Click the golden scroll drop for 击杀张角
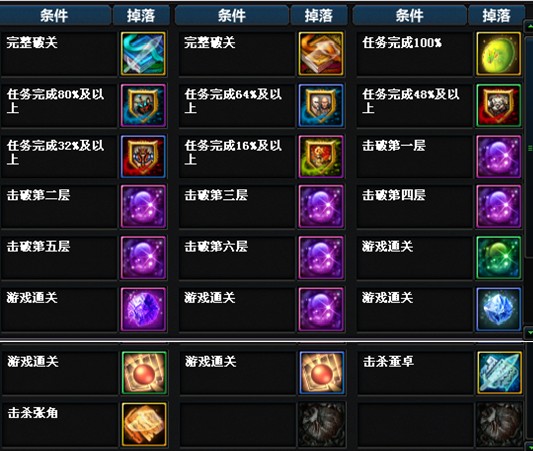The height and width of the screenshot is (451, 533). click(x=144, y=424)
